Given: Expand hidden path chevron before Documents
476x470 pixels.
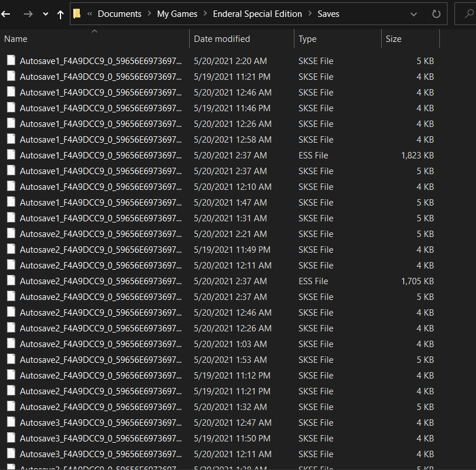Looking at the screenshot, I should 90,13.
